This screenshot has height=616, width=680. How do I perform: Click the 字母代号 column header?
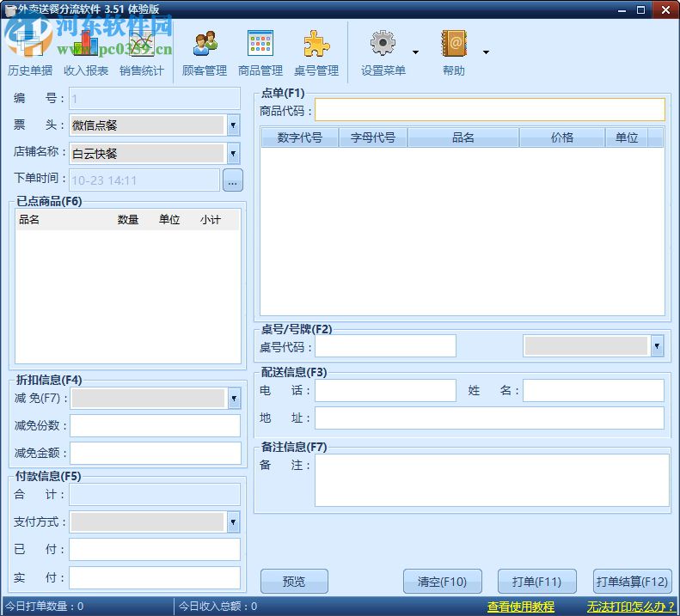coord(373,137)
